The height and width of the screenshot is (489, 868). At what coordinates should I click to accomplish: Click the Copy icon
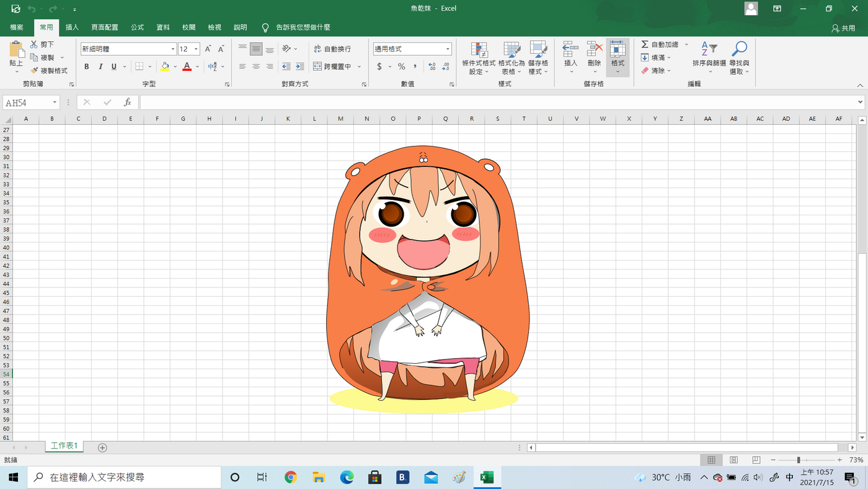[34, 58]
